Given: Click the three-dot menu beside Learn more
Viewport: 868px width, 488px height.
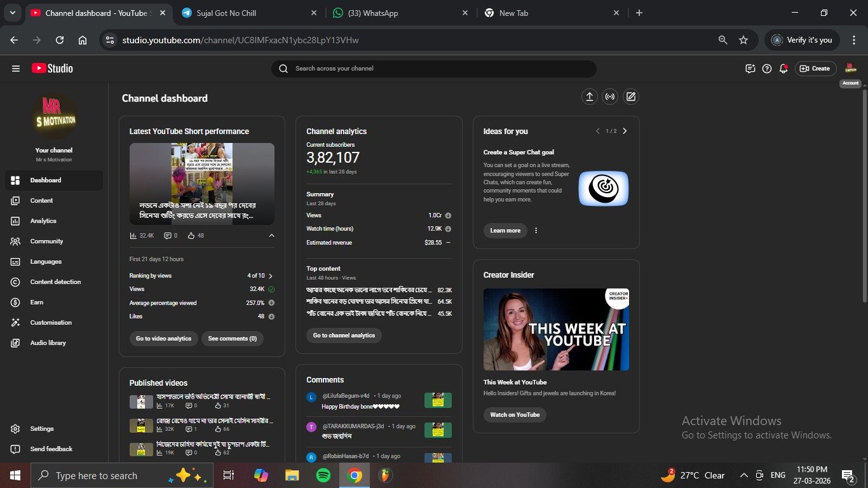Looking at the screenshot, I should click(536, 231).
